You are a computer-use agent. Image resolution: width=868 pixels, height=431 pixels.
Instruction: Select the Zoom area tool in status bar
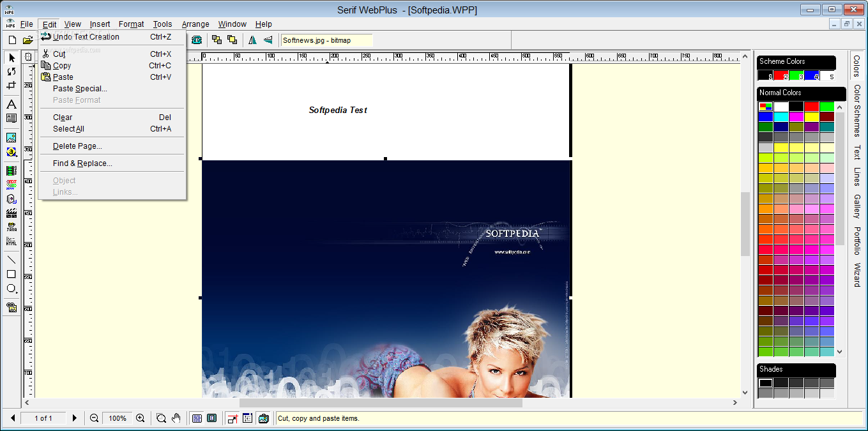pos(161,418)
